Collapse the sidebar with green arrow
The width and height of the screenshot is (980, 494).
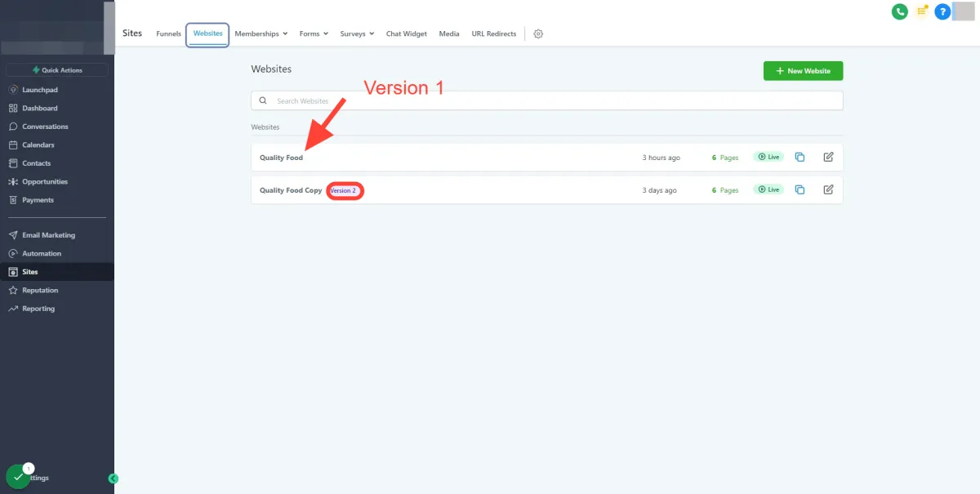[114, 478]
